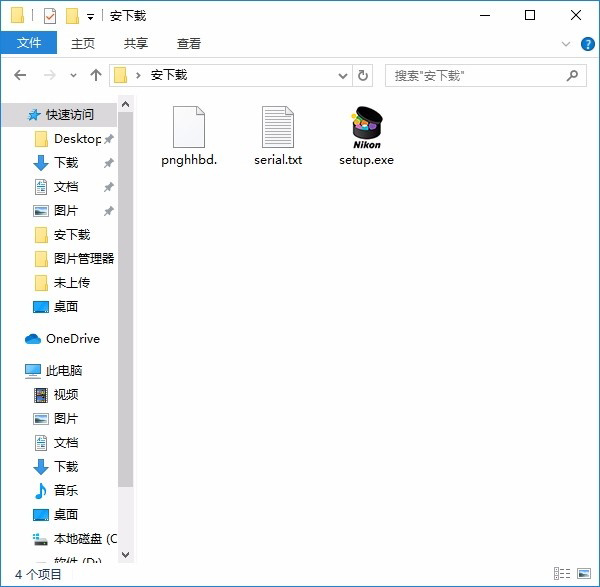The width and height of the screenshot is (600, 587).
Task: Click the search magnifier icon
Action: 572,76
